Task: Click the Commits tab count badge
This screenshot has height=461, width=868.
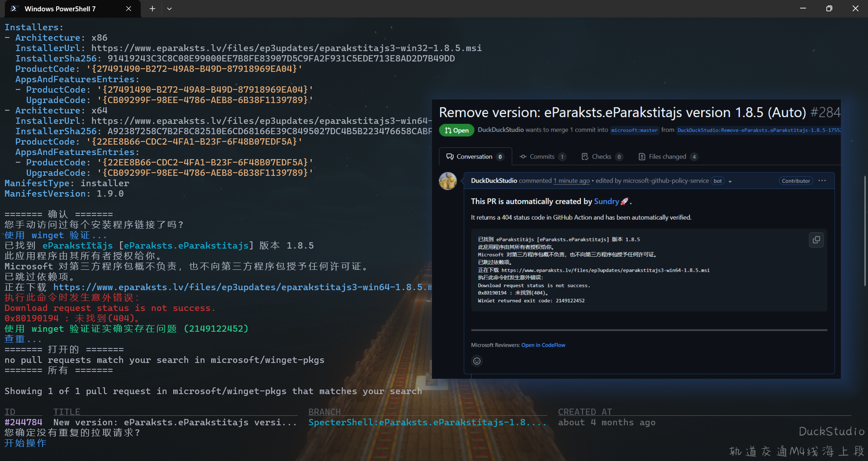Action: 562,157
